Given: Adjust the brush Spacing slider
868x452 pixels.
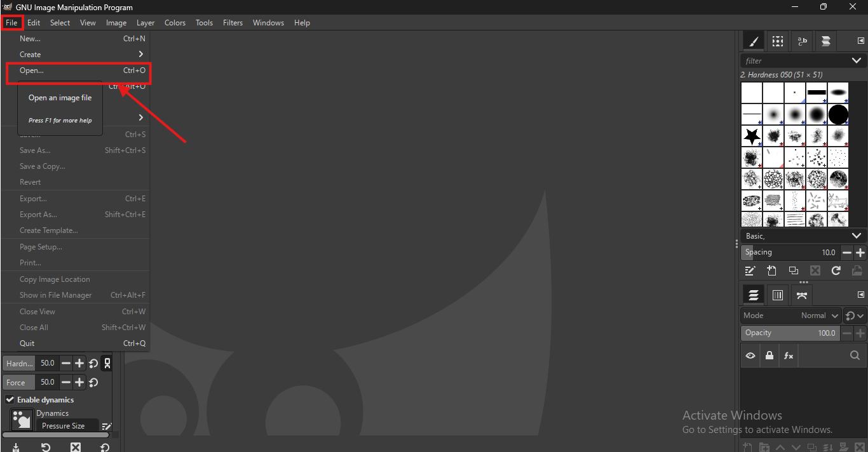Looking at the screenshot, I should click(790, 252).
